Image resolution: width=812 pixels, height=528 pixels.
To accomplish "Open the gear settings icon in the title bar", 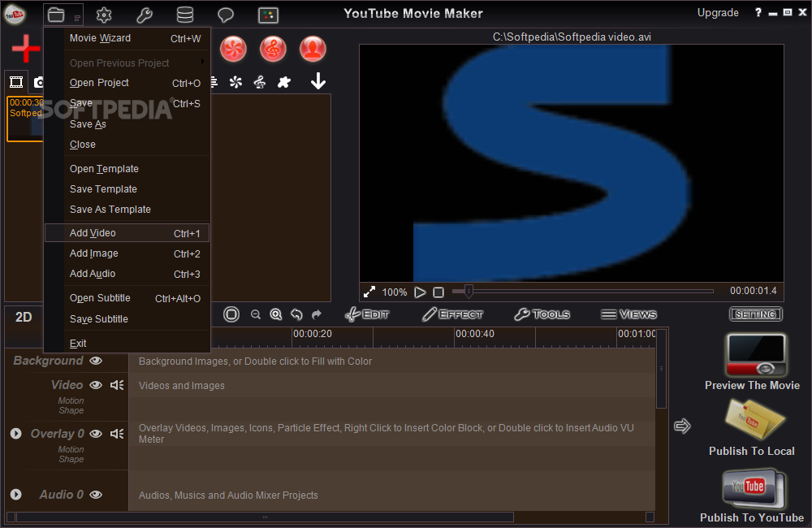I will (x=104, y=15).
